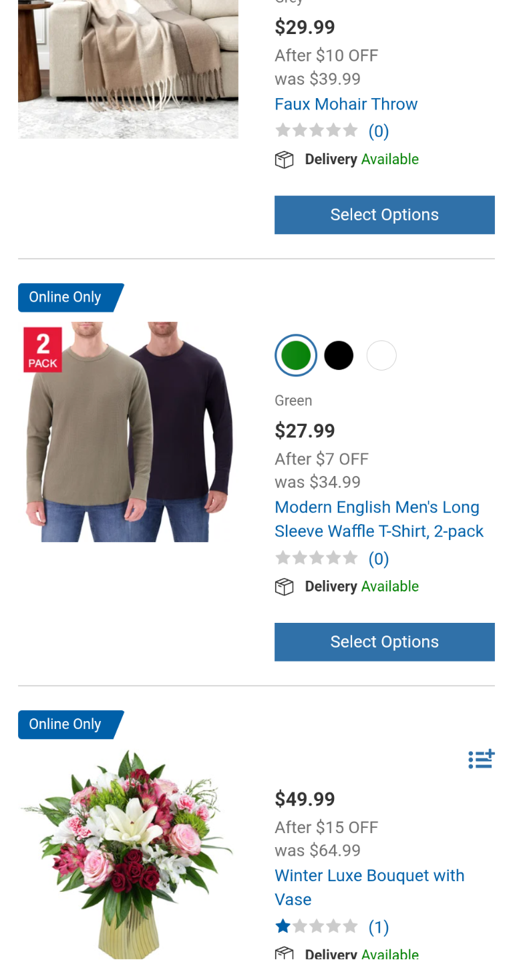Image resolution: width=513 pixels, height=980 pixels.
Task: Click the add-to-list icon beside the bouquet
Action: pyautogui.click(x=481, y=760)
